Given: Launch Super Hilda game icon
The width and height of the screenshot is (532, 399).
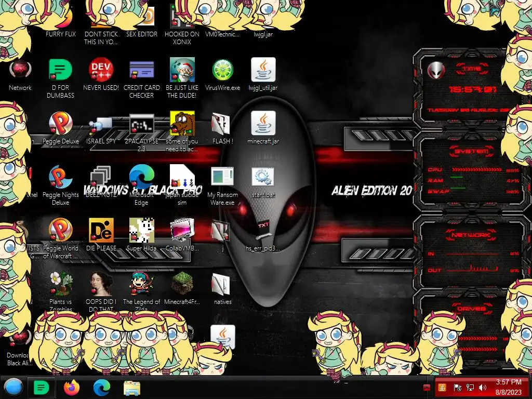Looking at the screenshot, I should click(141, 230).
